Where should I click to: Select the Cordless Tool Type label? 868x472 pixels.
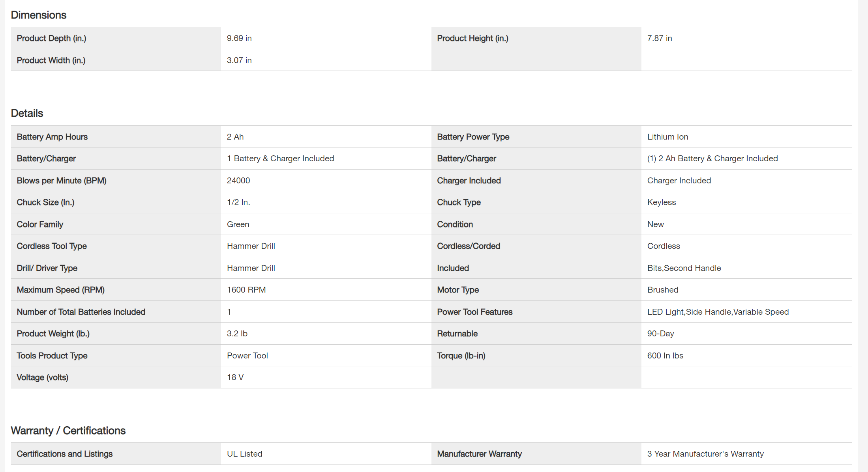point(52,246)
